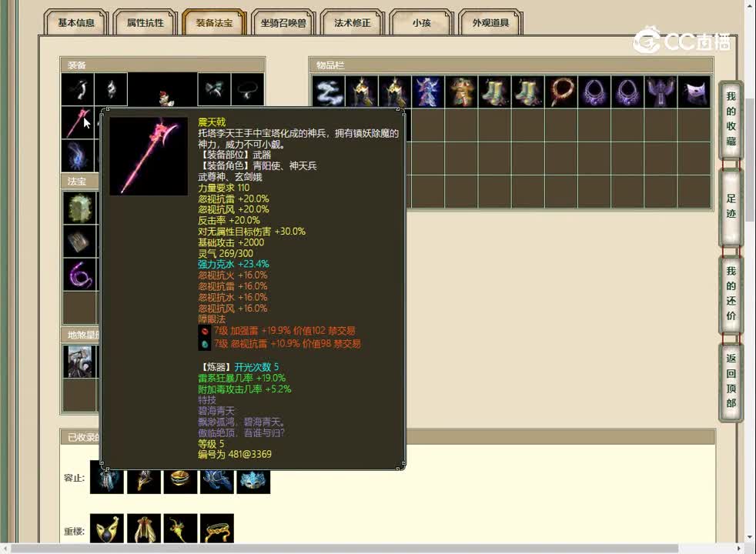This screenshot has height=554, width=756.
Task: Click the 雷系狂暴几率 +19.0% line
Action: pyautogui.click(x=242, y=378)
